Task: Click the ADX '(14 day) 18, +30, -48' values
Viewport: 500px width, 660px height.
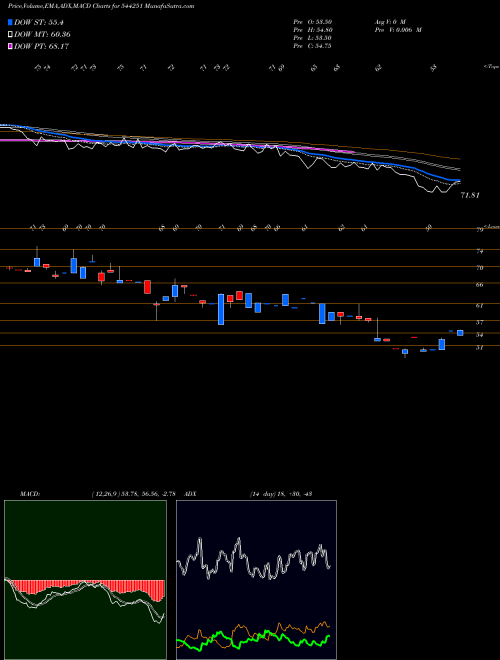Action: pyautogui.click(x=280, y=494)
